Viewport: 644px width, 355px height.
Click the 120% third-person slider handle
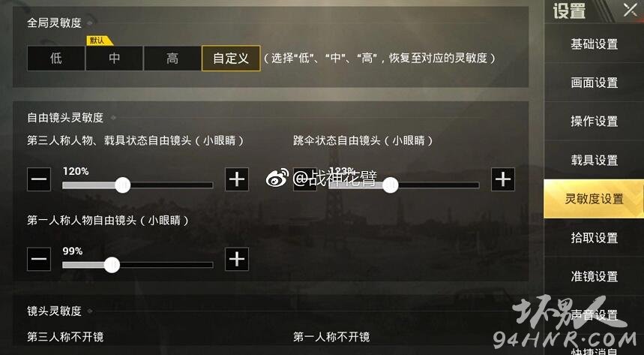122,185
